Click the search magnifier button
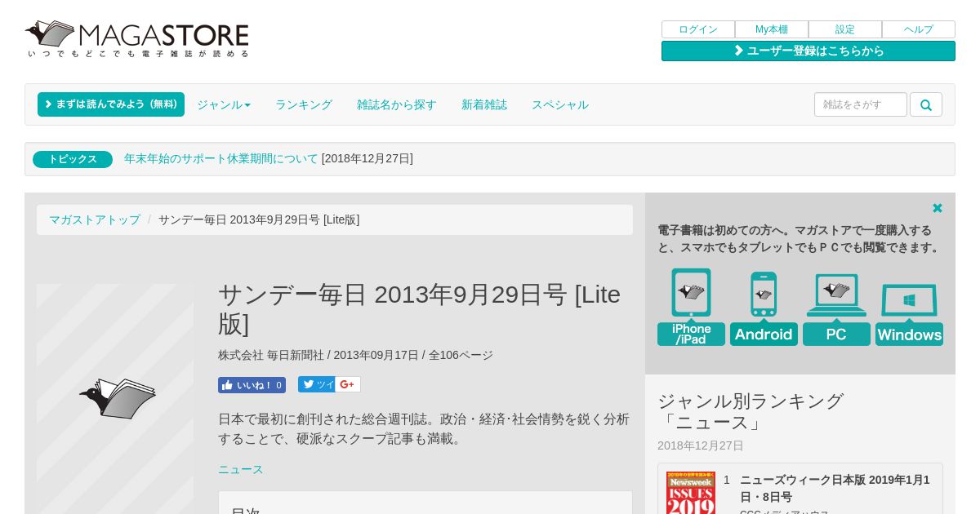This screenshot has height=514, width=980. point(926,104)
